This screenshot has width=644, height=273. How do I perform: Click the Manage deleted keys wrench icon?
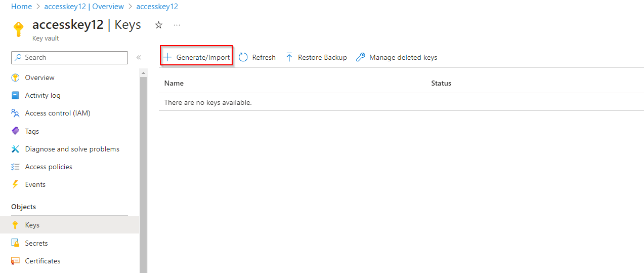click(360, 57)
